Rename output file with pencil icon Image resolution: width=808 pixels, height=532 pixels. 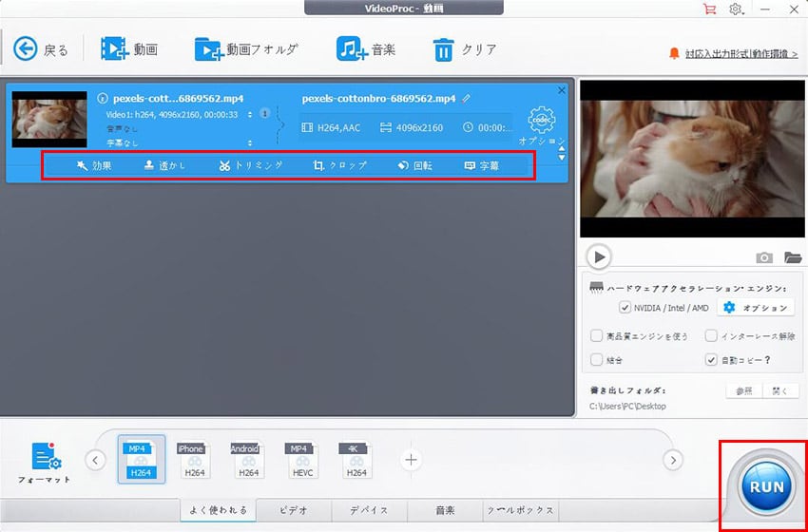466,98
